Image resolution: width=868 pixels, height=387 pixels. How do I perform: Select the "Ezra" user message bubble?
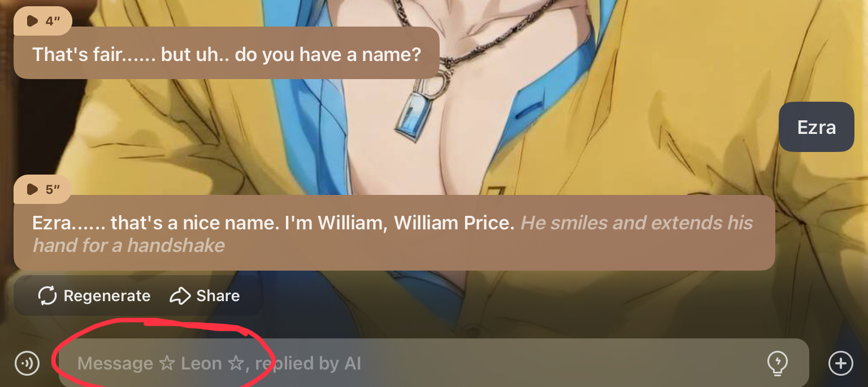tap(816, 127)
